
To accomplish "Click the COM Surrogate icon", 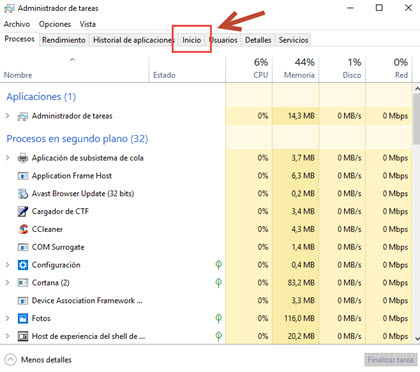I will point(23,247).
